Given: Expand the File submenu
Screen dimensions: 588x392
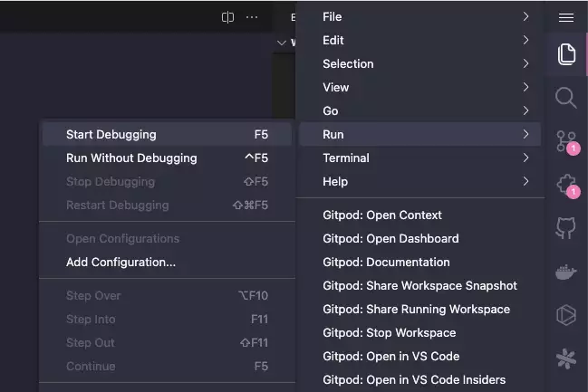Looking at the screenshot, I should point(420,17).
